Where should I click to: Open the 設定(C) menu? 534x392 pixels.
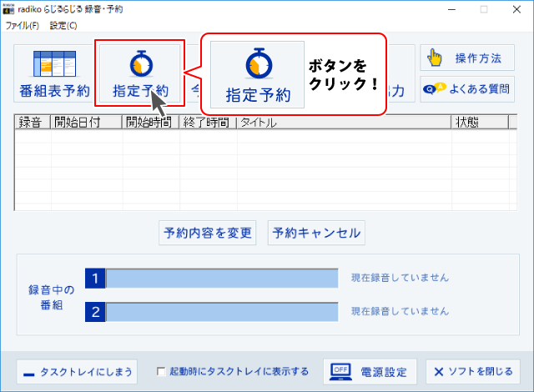click(x=63, y=26)
